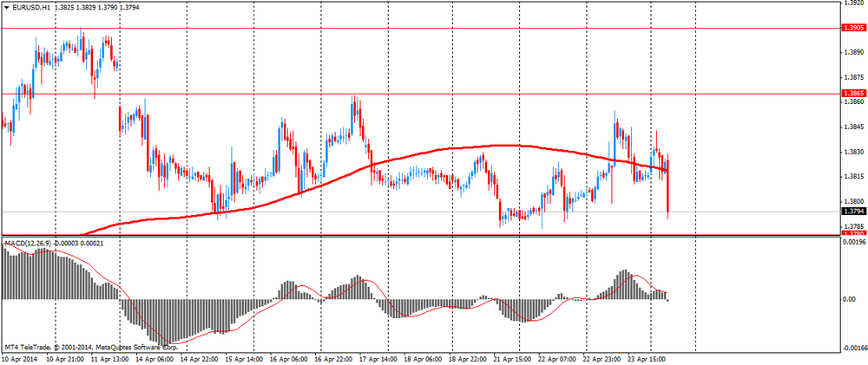The height and width of the screenshot is (365, 868).
Task: Select the red horizontal line at 1.3865
Action: click(434, 93)
